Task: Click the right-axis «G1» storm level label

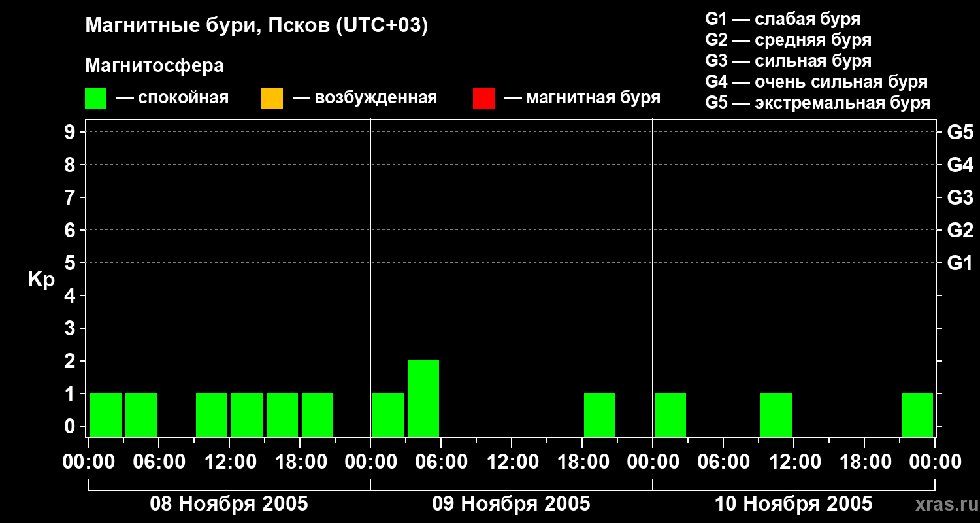Action: (x=960, y=263)
